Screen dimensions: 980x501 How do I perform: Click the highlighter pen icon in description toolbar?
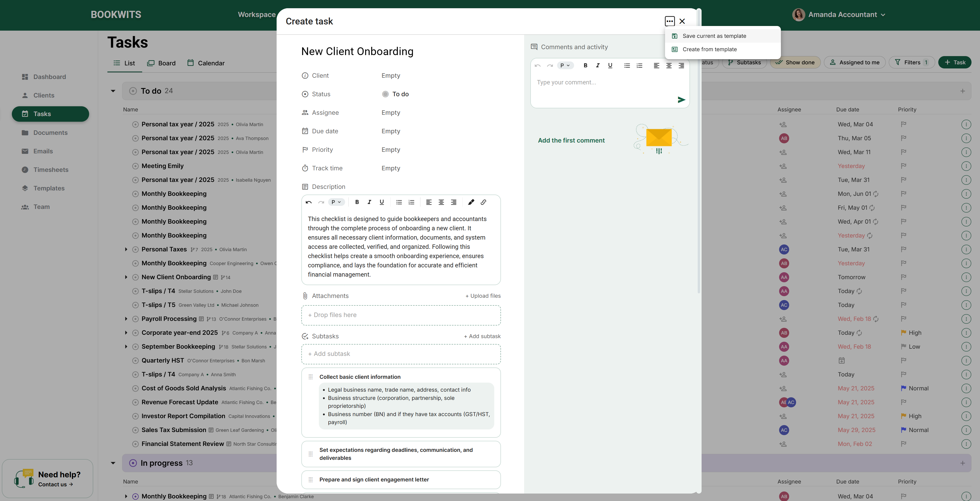(471, 202)
